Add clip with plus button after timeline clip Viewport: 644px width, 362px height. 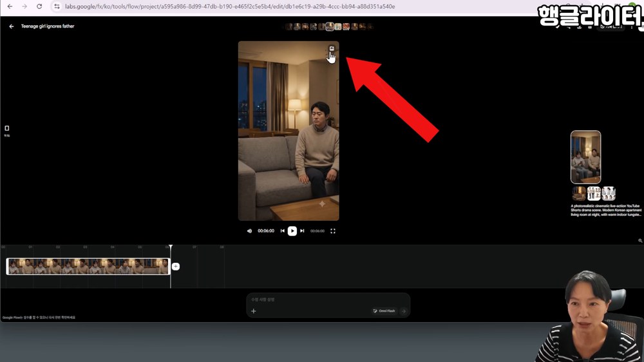coord(176,266)
